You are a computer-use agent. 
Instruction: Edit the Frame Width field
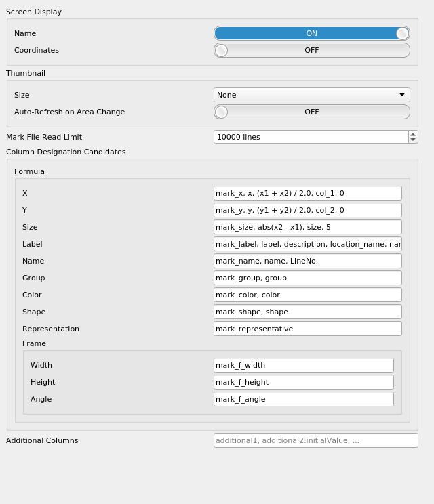coord(304,365)
